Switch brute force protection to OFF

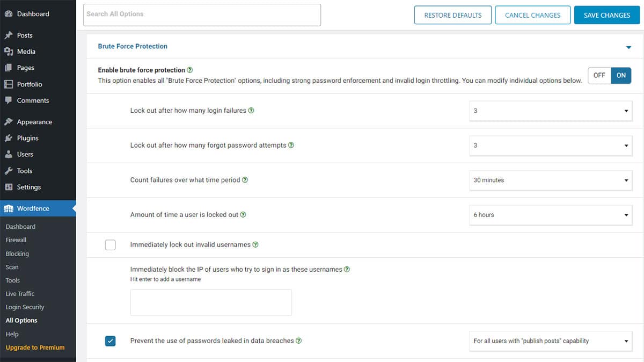(599, 75)
